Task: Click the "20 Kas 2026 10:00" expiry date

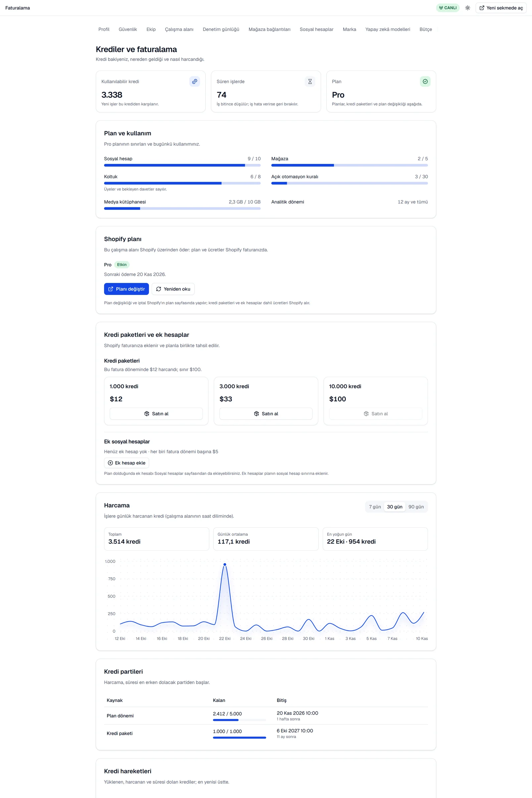Action: point(298,713)
